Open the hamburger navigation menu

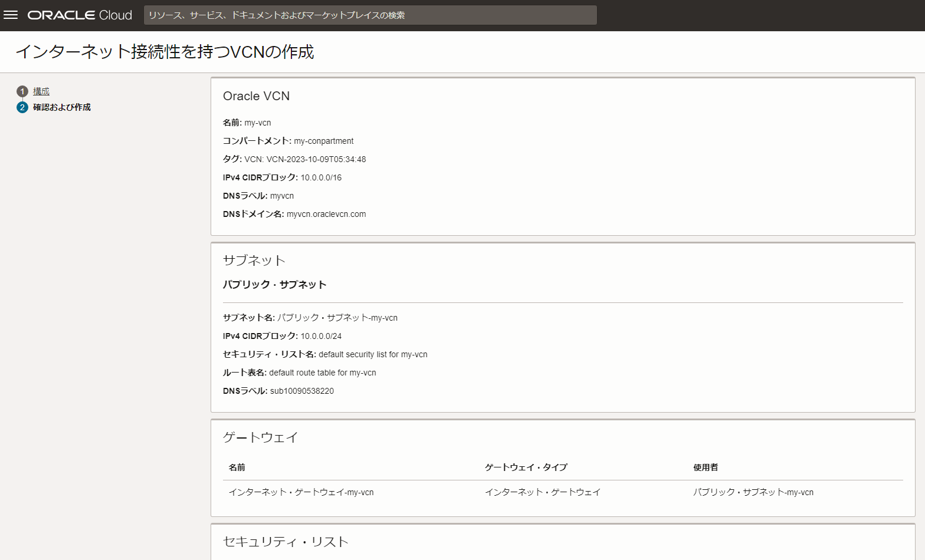tap(11, 15)
